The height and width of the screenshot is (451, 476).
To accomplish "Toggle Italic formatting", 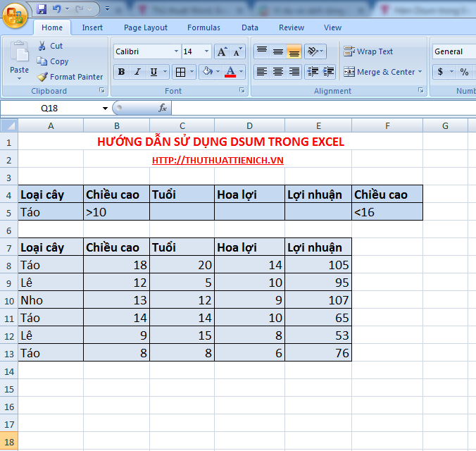I will coord(137,72).
